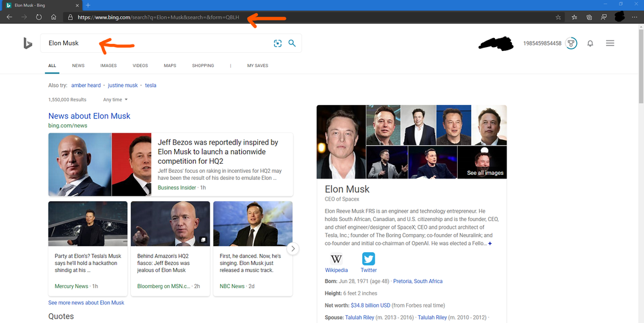This screenshot has width=644, height=323.
Task: Click the browser address bar URL
Action: click(x=158, y=17)
